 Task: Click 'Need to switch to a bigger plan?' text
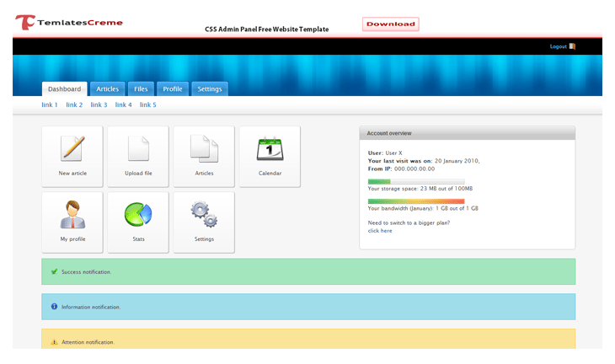pyautogui.click(x=409, y=222)
